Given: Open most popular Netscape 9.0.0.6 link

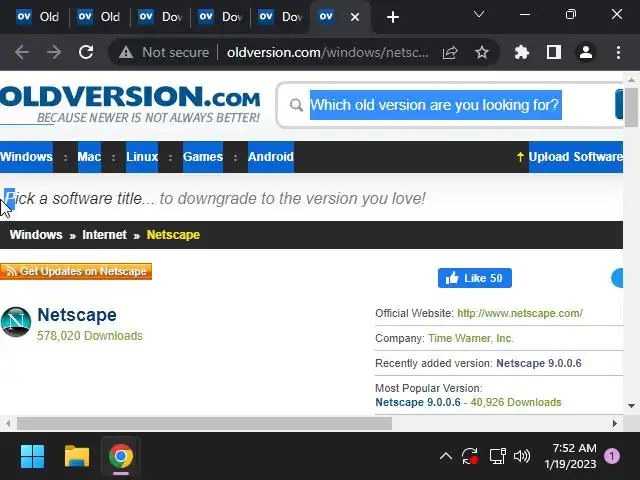Looking at the screenshot, I should tap(418, 402).
